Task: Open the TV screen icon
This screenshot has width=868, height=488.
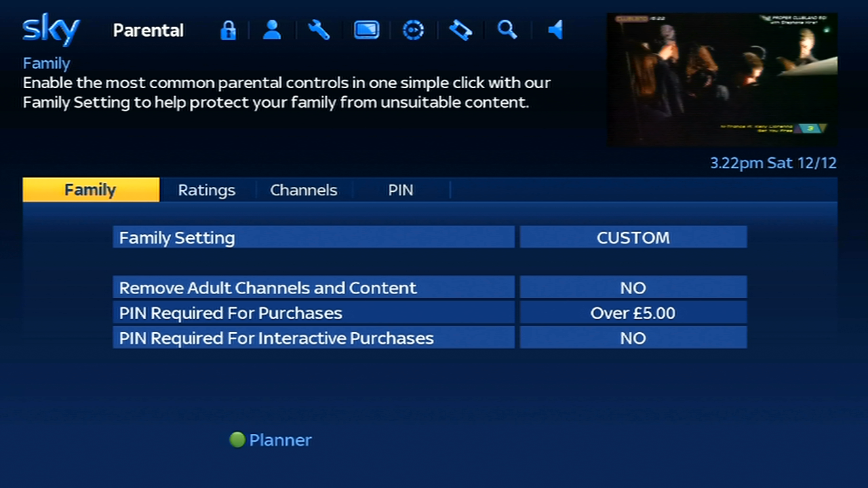Action: click(x=366, y=30)
